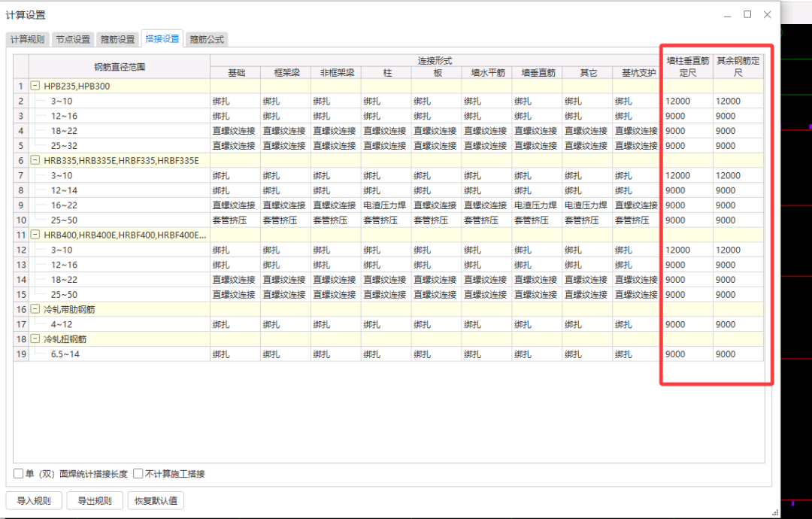Collapse the HPB235,HPB300 group
This screenshot has height=519, width=812.
tap(35, 86)
